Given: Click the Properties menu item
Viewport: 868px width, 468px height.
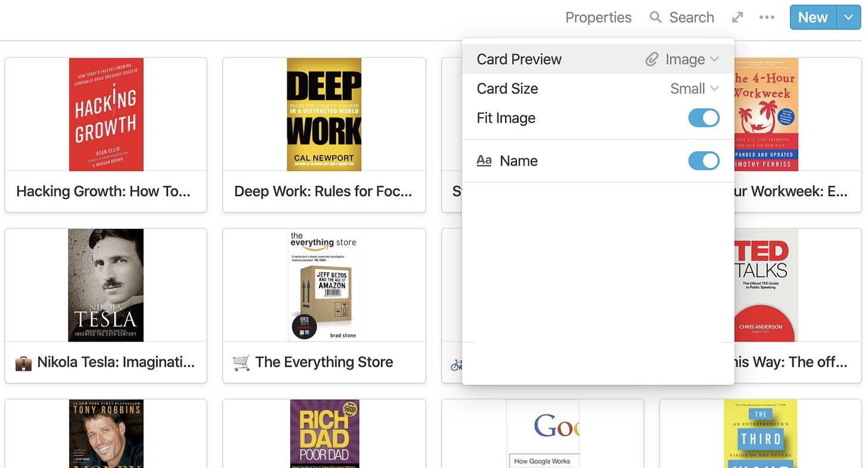Looking at the screenshot, I should (598, 17).
